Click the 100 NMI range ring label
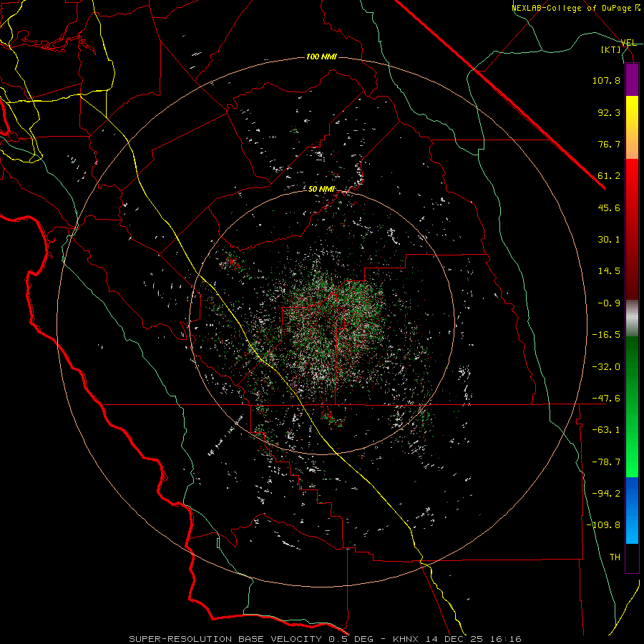The height and width of the screenshot is (644, 644). [x=321, y=57]
